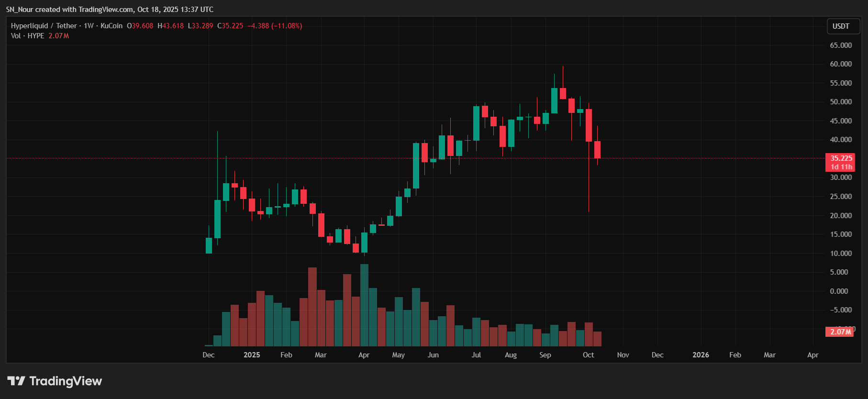
Task: Click the closing price value C35.225
Action: pyautogui.click(x=230, y=26)
